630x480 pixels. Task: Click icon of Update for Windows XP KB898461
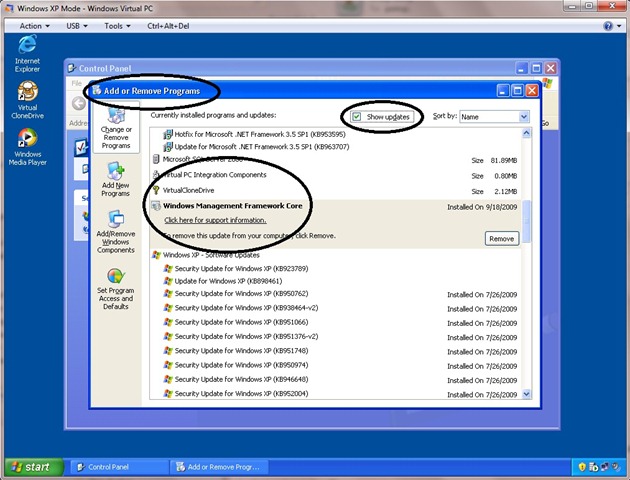click(x=168, y=281)
